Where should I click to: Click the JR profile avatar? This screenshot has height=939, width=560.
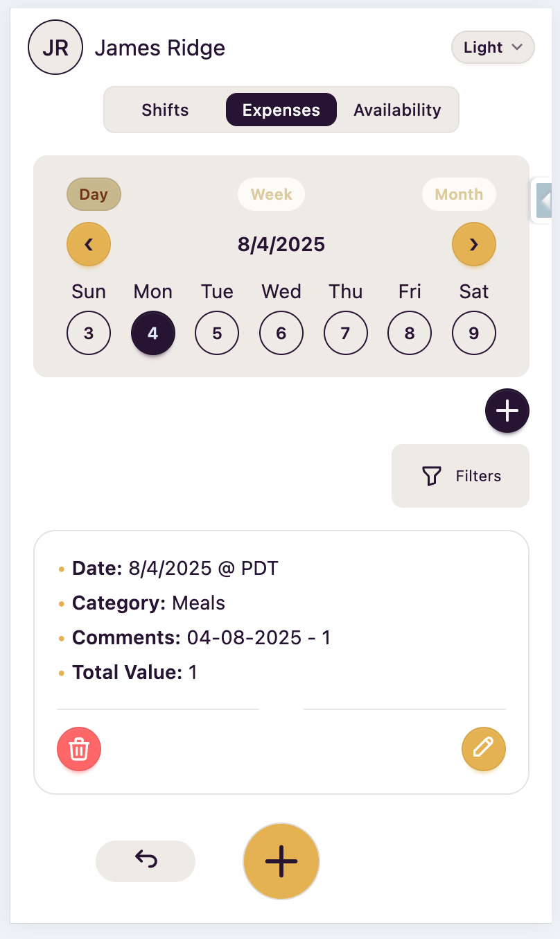pyautogui.click(x=55, y=47)
